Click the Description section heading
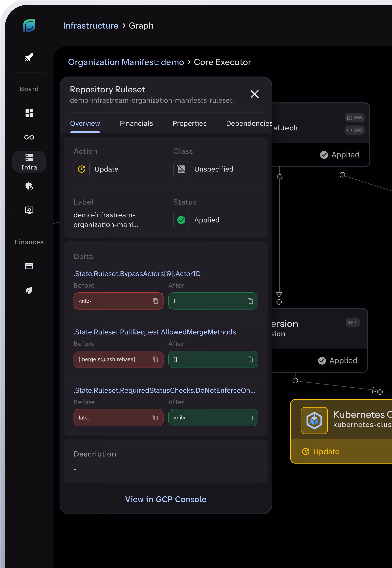The width and height of the screenshot is (392, 568). point(95,454)
